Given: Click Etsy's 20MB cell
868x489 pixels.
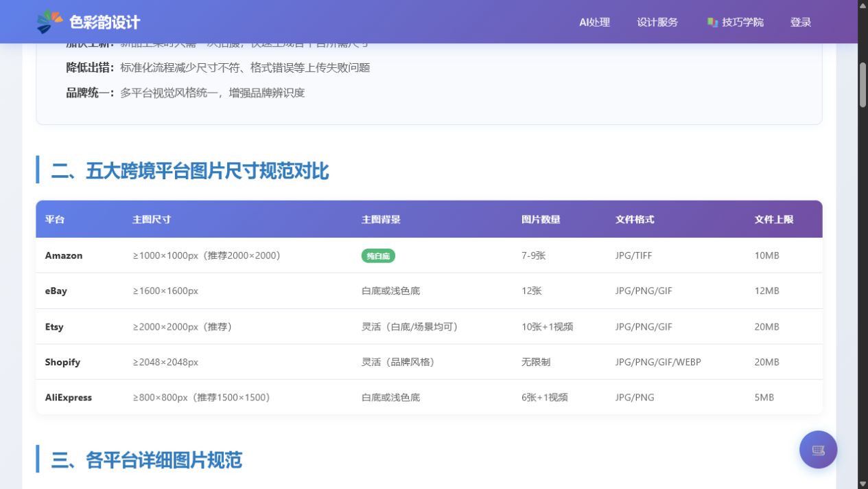Looking at the screenshot, I should click(x=767, y=327).
